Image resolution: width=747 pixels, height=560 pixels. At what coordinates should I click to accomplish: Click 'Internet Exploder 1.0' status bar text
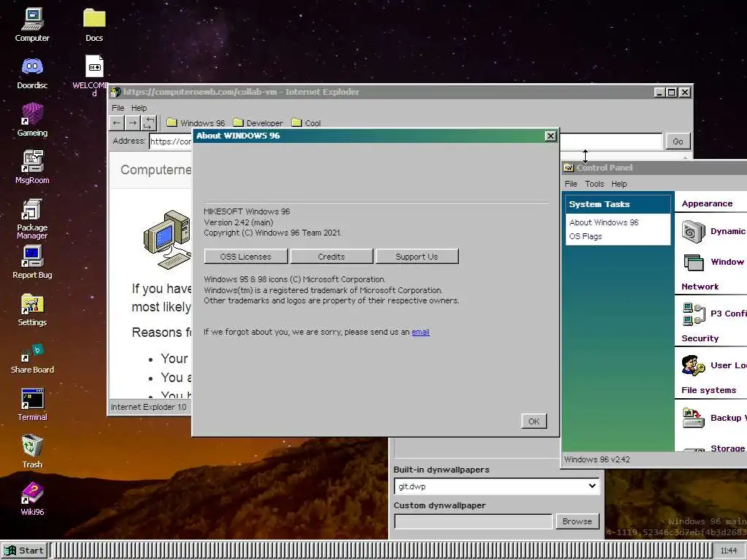coord(149,407)
